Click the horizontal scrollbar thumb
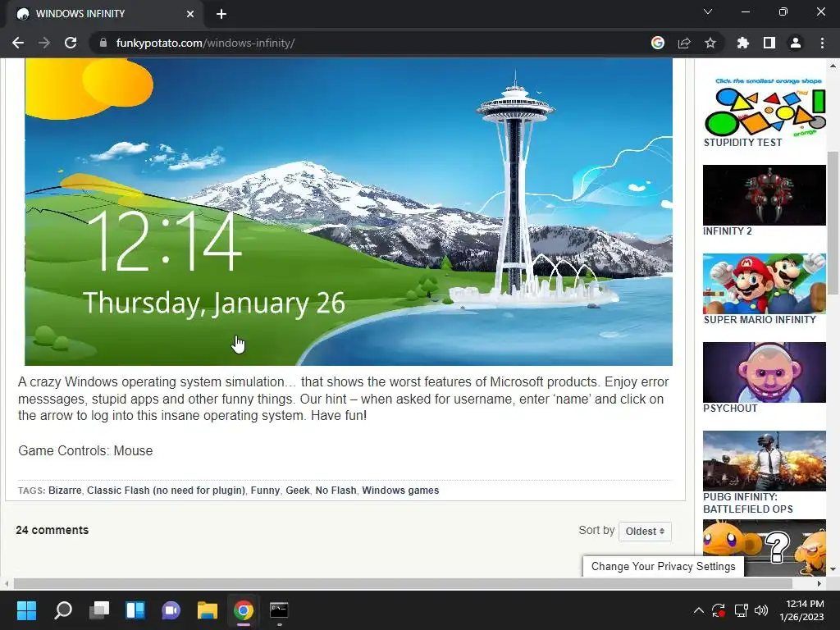 [403, 583]
